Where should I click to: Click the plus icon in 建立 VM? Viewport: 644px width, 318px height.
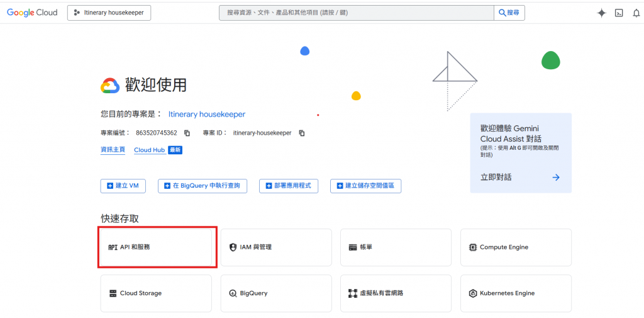110,186
